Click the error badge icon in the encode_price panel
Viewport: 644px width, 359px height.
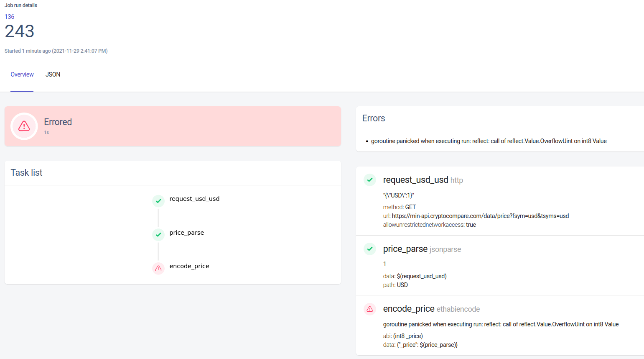point(369,309)
